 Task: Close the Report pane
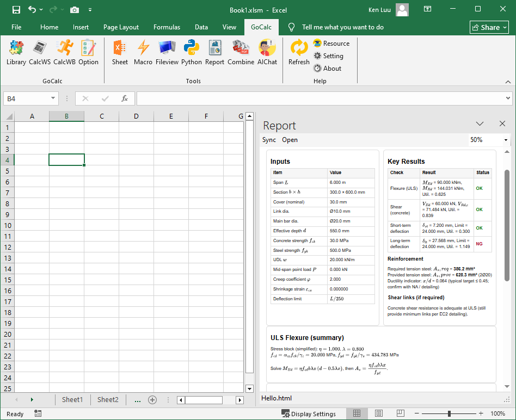(x=502, y=123)
